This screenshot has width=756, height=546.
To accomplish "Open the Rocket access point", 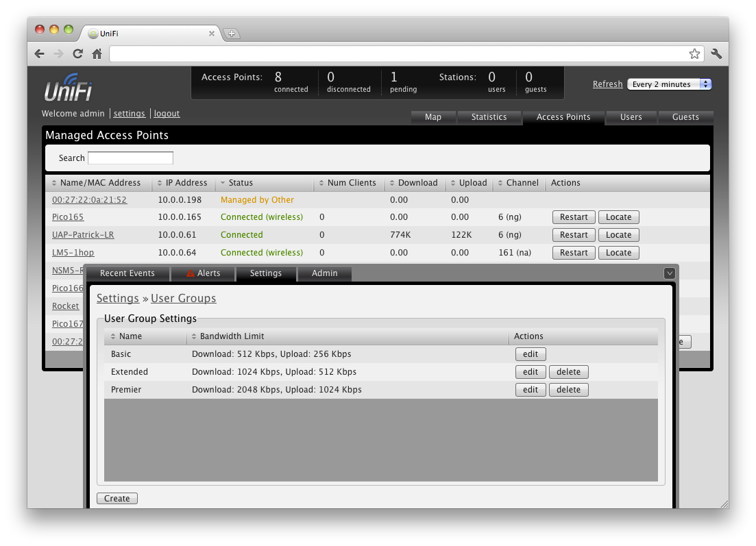I will (66, 306).
